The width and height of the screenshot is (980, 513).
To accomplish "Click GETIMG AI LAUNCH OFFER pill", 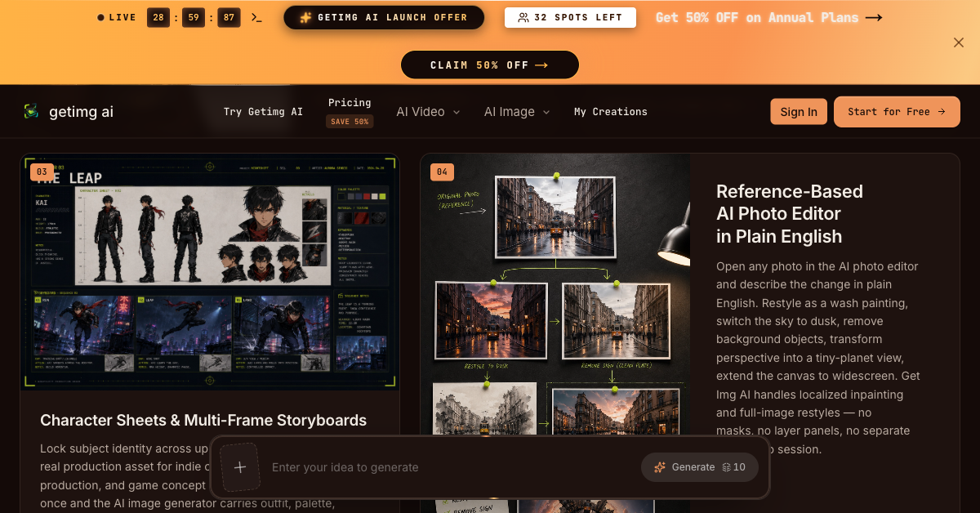I will [x=384, y=17].
